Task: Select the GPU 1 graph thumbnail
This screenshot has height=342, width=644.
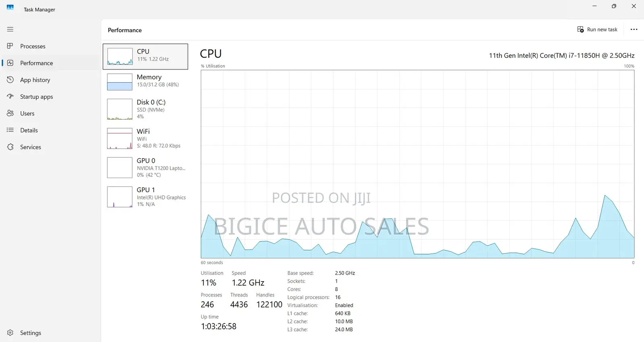Action: coord(120,197)
